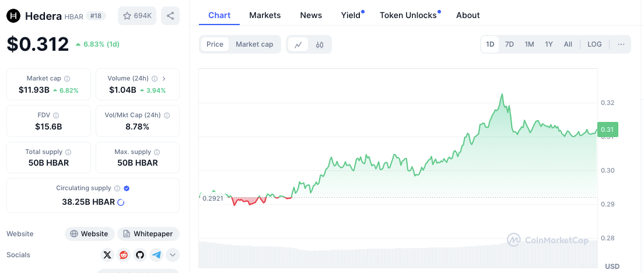Toggle the LOG scale on the chart

pyautogui.click(x=594, y=44)
